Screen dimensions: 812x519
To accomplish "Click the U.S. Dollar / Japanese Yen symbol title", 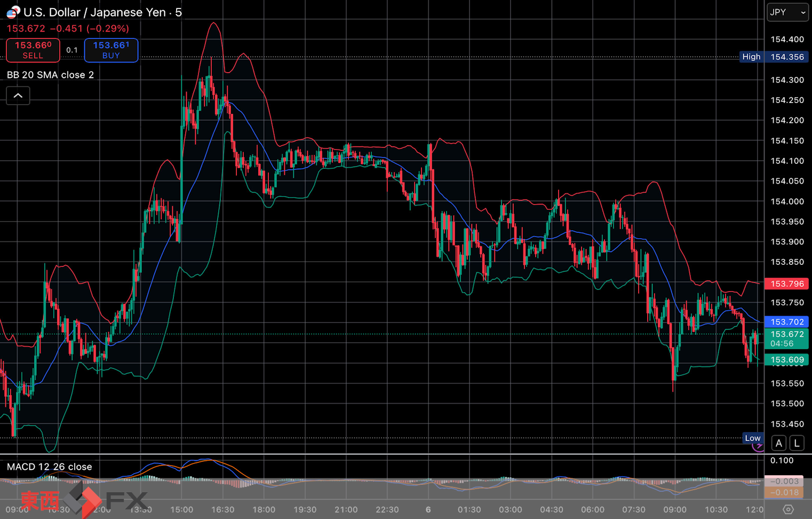I will [102, 12].
